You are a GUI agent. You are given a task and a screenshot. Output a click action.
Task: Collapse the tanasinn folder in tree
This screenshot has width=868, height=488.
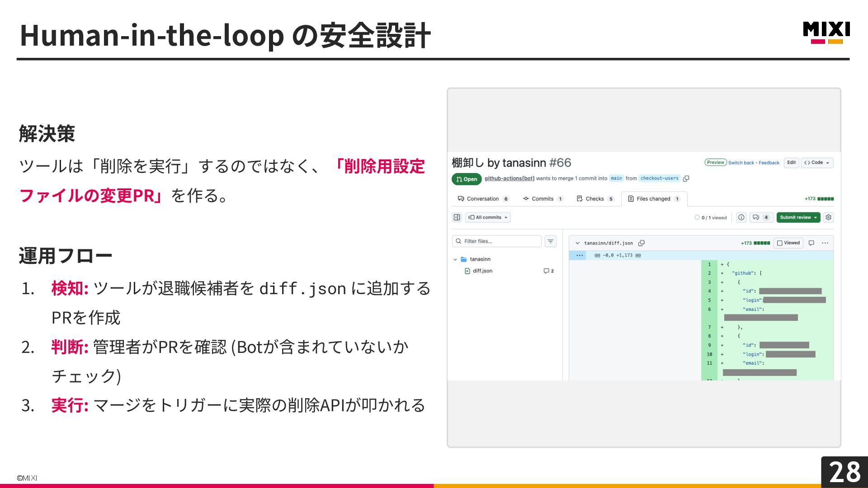coord(455,259)
